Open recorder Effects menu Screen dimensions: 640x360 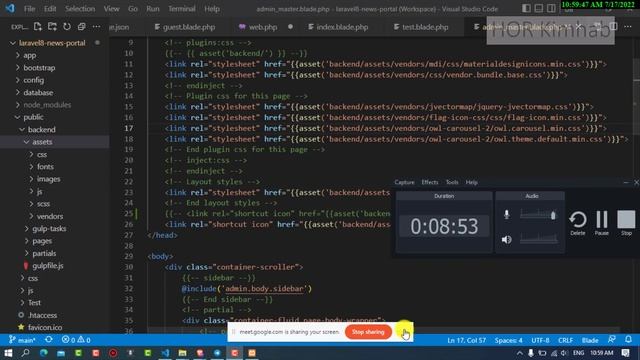pyautogui.click(x=430, y=182)
